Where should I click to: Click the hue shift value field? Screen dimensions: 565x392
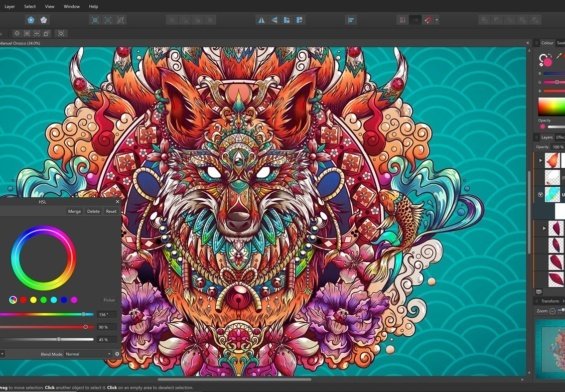click(107, 315)
